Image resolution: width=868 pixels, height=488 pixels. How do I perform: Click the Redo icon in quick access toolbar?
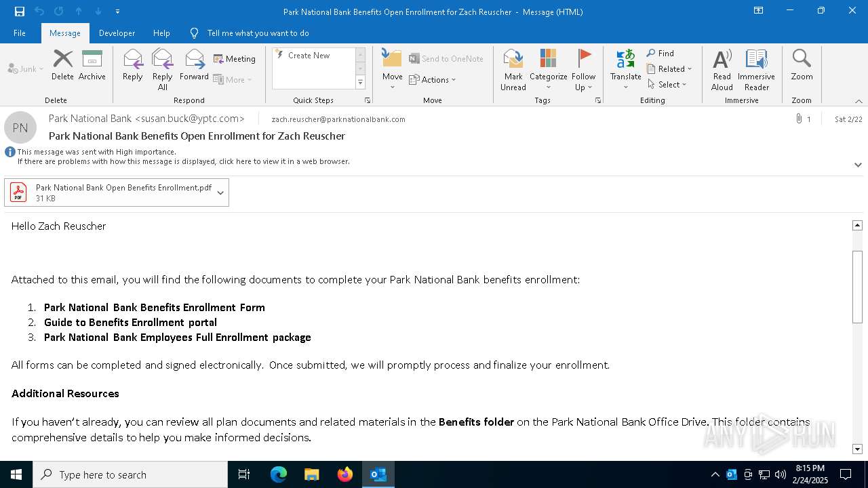click(x=59, y=12)
